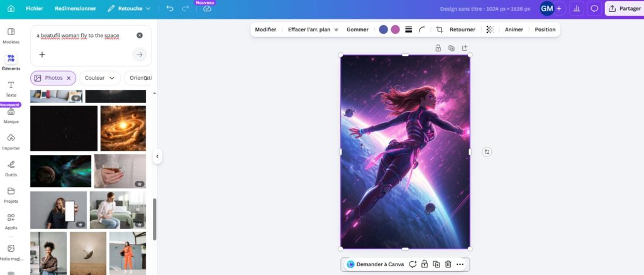Add a page with top icon
The width and height of the screenshot is (644, 275).
[x=465, y=48]
